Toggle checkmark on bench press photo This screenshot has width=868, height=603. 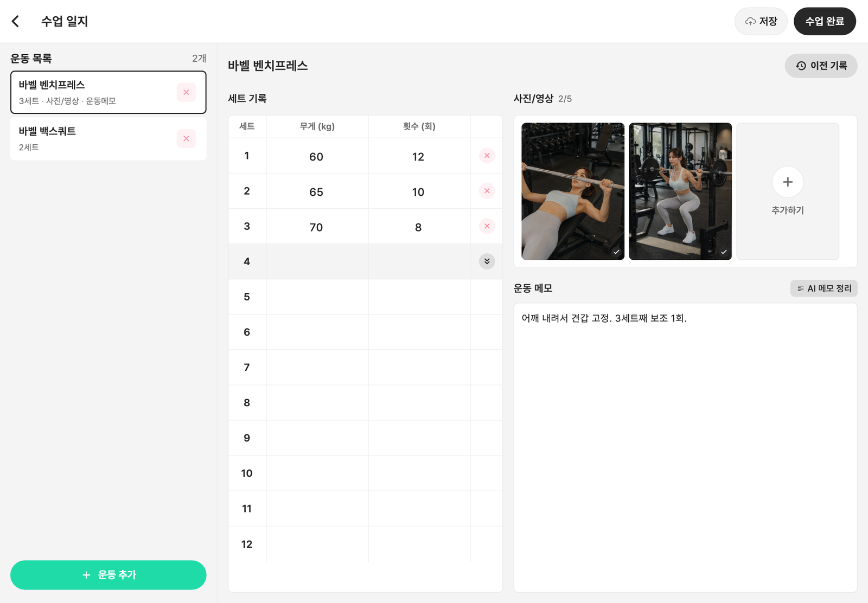point(616,252)
